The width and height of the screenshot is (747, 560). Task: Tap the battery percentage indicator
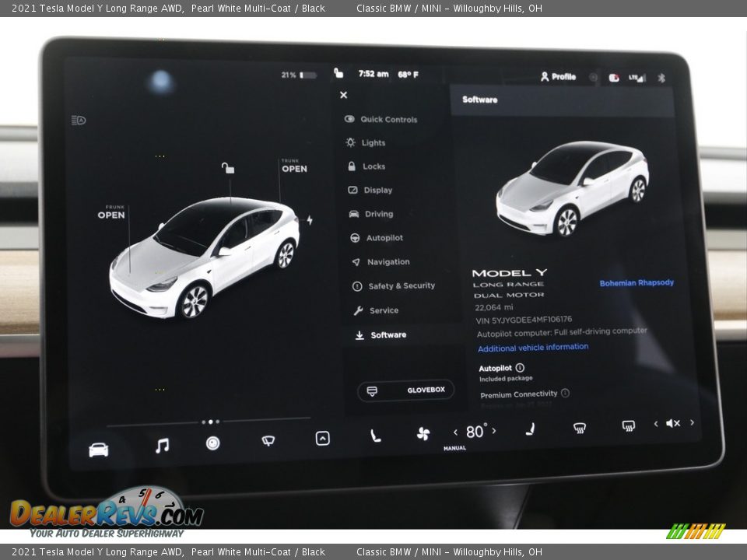point(299,75)
